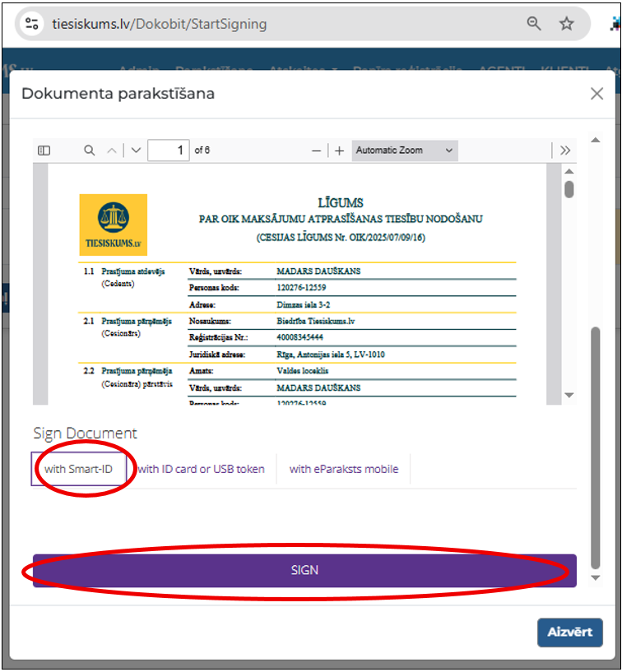622x672 pixels.
Task: Go to next page in PDF
Action: (136, 151)
